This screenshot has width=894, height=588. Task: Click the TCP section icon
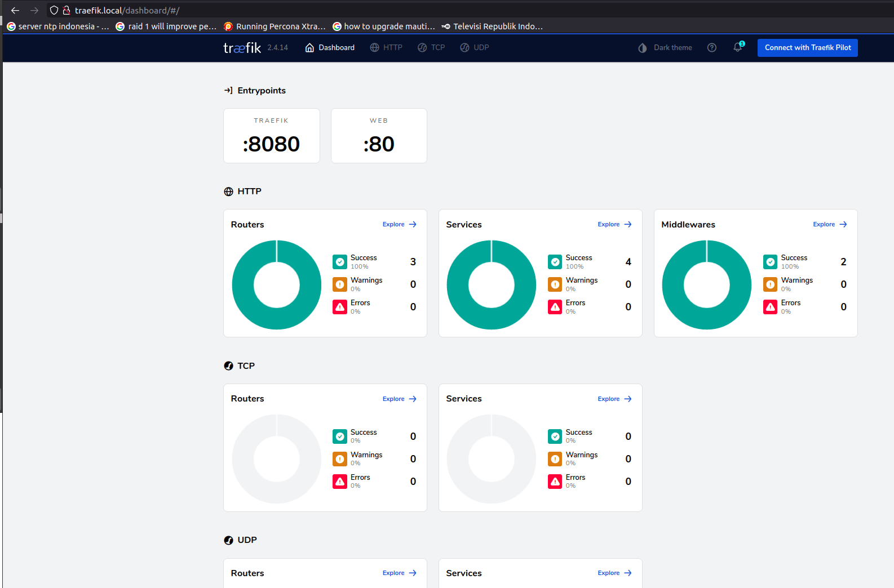(228, 366)
